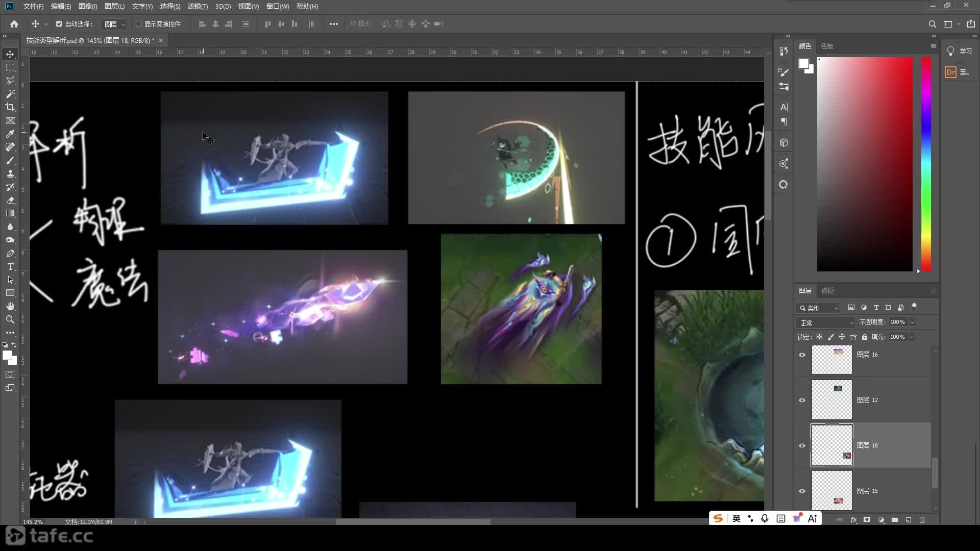Select the Clone Stamp tool
Image resolution: width=980 pixels, height=551 pixels.
coord(10,173)
